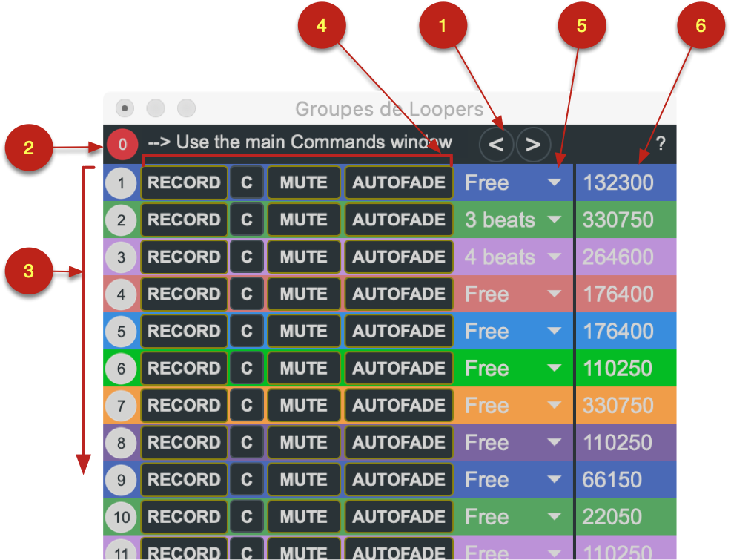The height and width of the screenshot is (560, 731).
Task: Toggle MUTE on looper 3
Action: [304, 257]
